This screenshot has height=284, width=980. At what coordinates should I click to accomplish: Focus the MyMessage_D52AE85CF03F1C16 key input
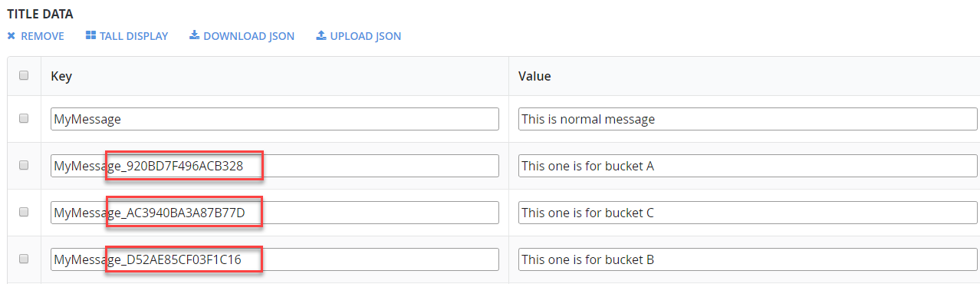(x=275, y=259)
